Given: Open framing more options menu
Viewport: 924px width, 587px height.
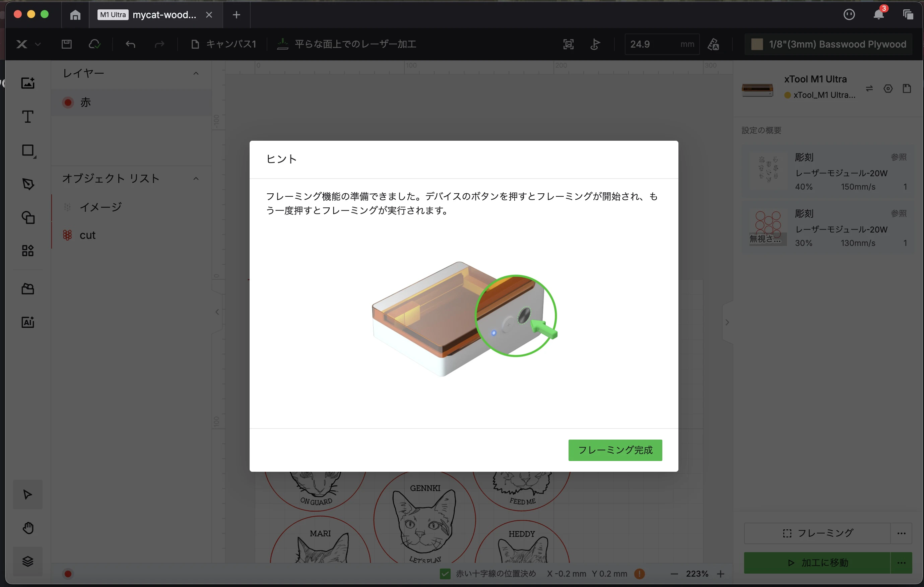Looking at the screenshot, I should coord(901,533).
